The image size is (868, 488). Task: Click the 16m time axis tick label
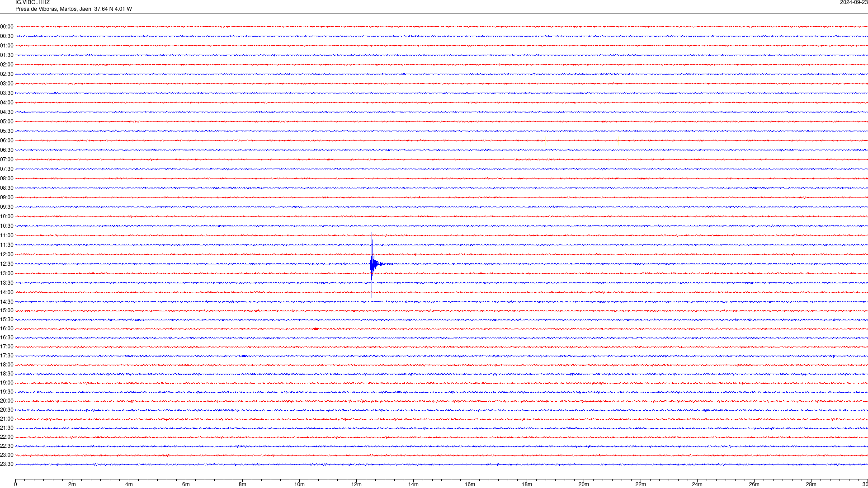coord(470,484)
